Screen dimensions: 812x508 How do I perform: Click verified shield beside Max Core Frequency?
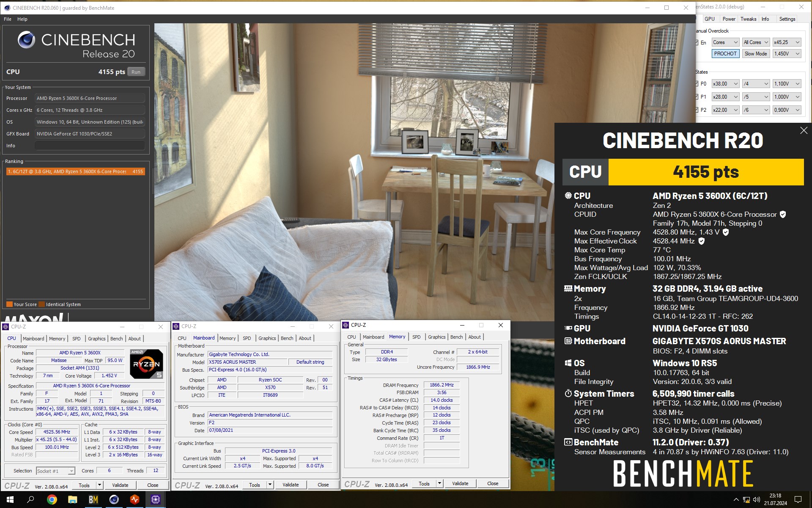pyautogui.click(x=726, y=232)
